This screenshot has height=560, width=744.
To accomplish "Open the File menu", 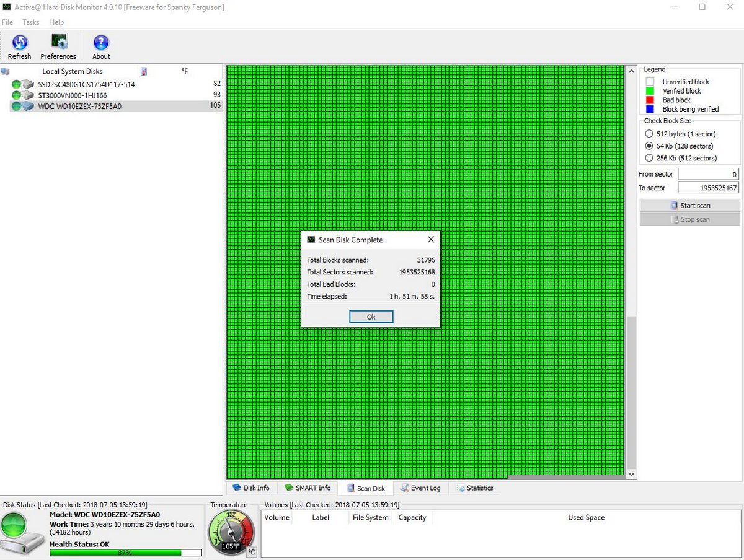I will tap(7, 22).
